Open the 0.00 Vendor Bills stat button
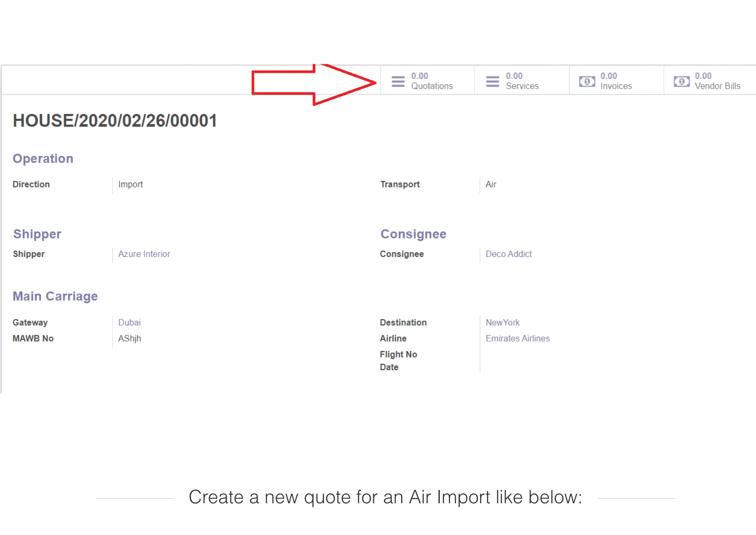The image size is (756, 535). [x=710, y=81]
